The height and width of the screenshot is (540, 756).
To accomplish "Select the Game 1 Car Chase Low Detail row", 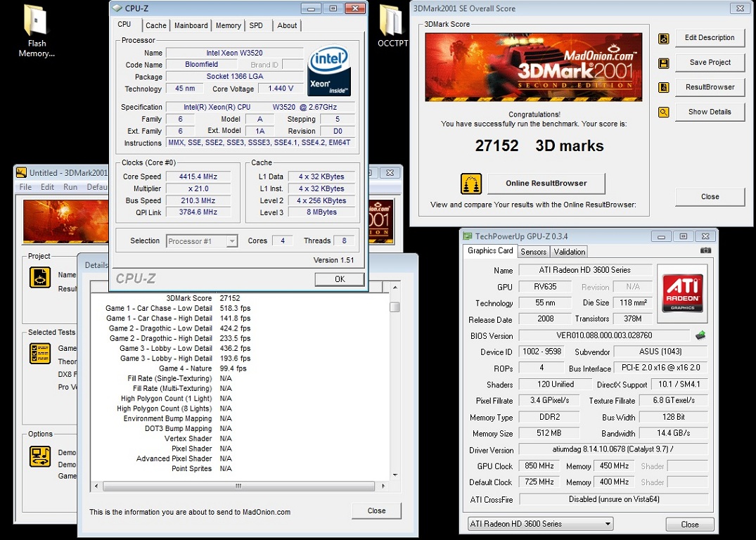I will [x=178, y=308].
